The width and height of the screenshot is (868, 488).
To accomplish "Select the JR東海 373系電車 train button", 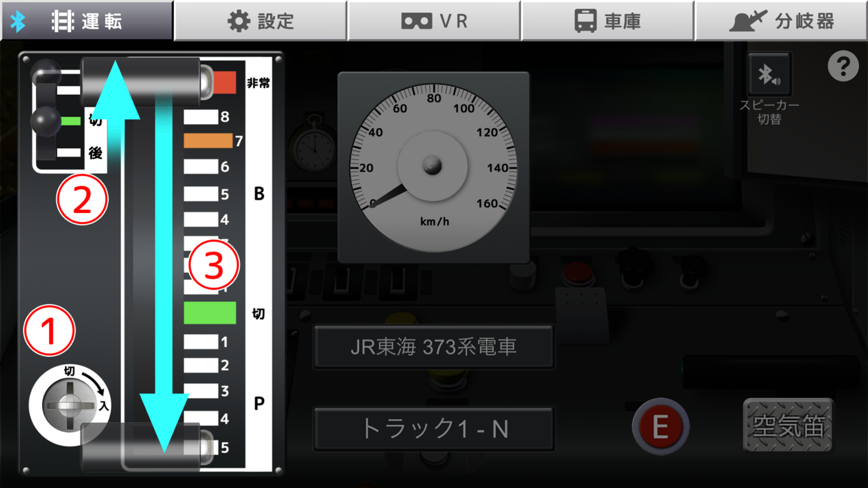I will click(434, 347).
